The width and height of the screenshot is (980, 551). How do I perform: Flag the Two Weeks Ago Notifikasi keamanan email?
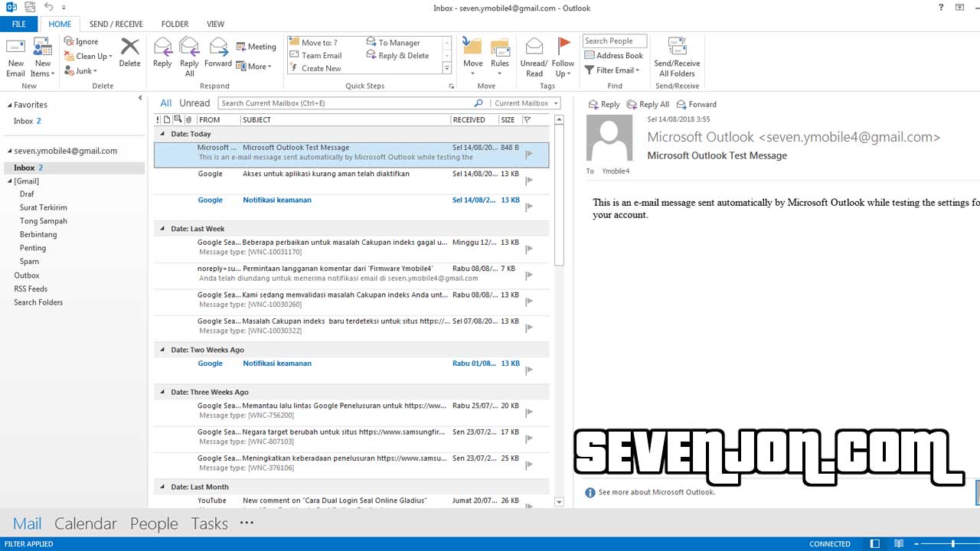pyautogui.click(x=529, y=370)
